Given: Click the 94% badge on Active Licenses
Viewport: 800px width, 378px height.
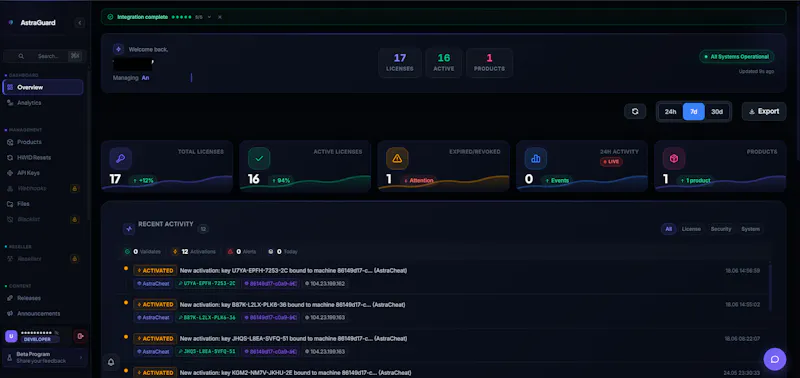Looking at the screenshot, I should pyautogui.click(x=281, y=180).
